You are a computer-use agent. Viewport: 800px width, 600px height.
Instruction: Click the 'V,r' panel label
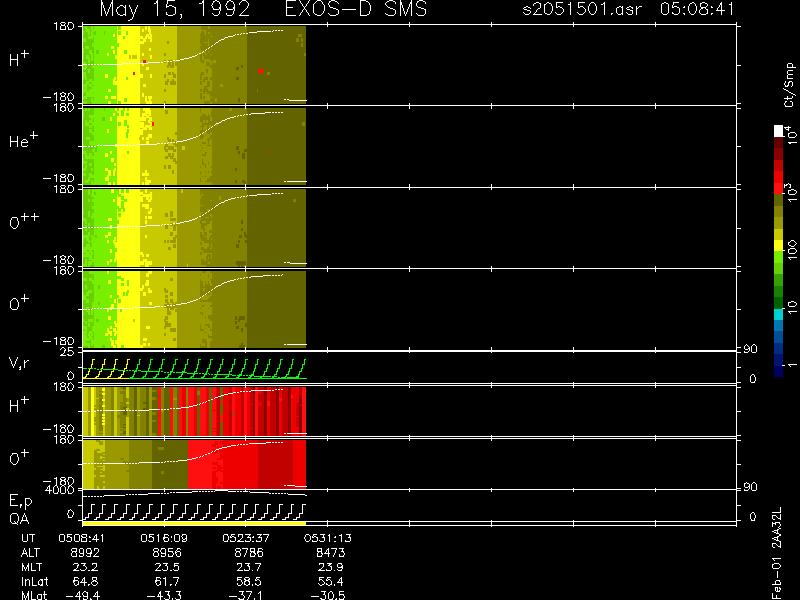[x=19, y=363]
